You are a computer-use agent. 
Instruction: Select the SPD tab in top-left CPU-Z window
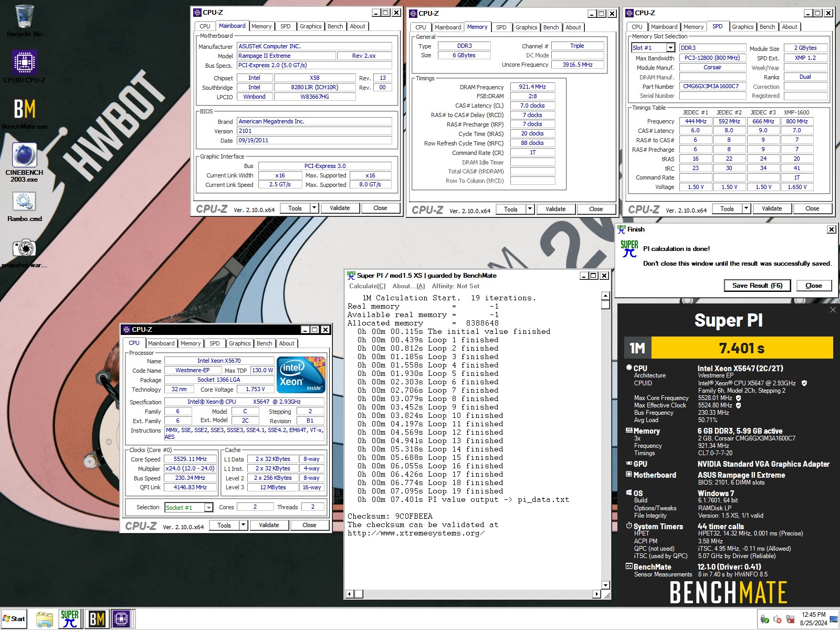tap(285, 26)
